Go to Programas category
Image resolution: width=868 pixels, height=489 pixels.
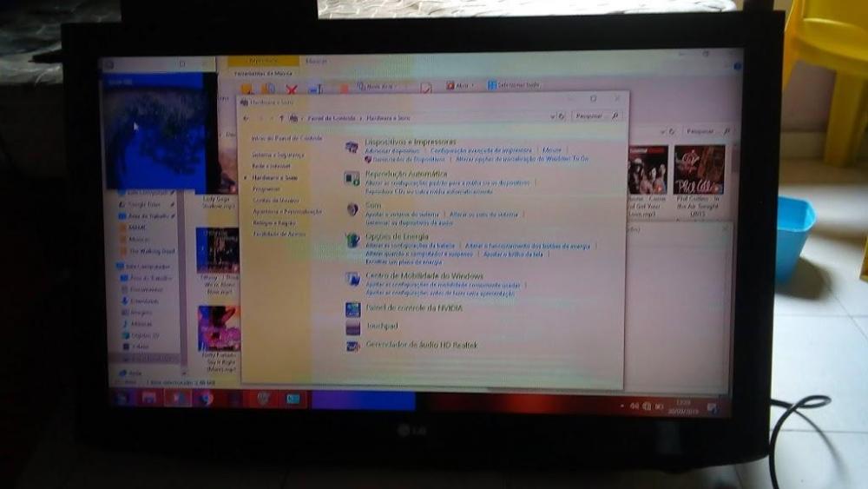coord(266,188)
